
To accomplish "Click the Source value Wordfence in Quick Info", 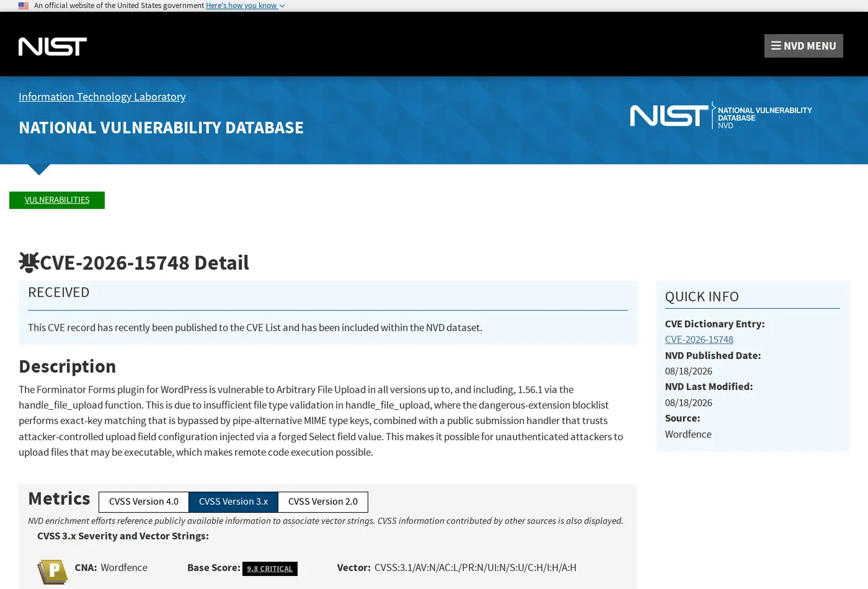I will tap(688, 434).
